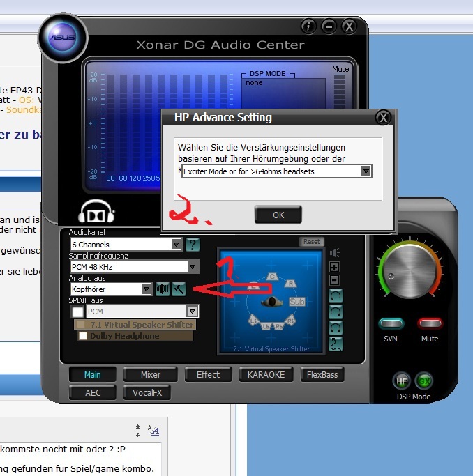The width and height of the screenshot is (473, 476).
Task: Click the speaker volume icon above plus button
Action: coord(335,253)
